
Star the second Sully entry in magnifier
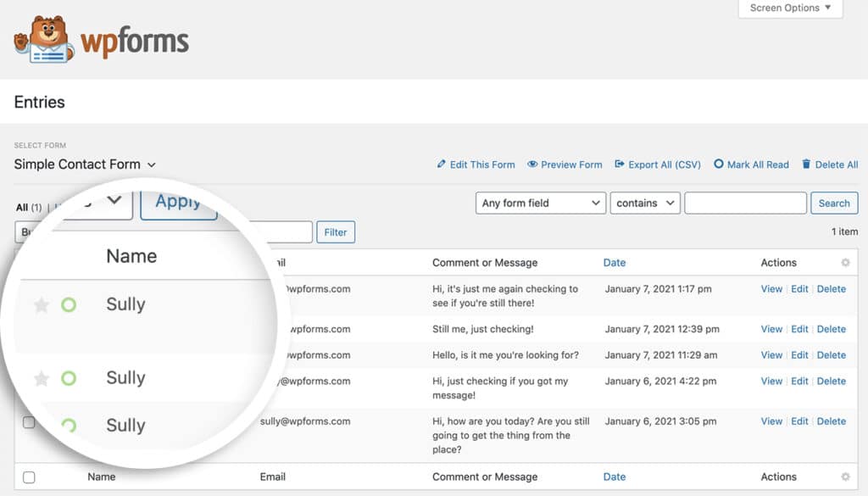[x=42, y=378]
